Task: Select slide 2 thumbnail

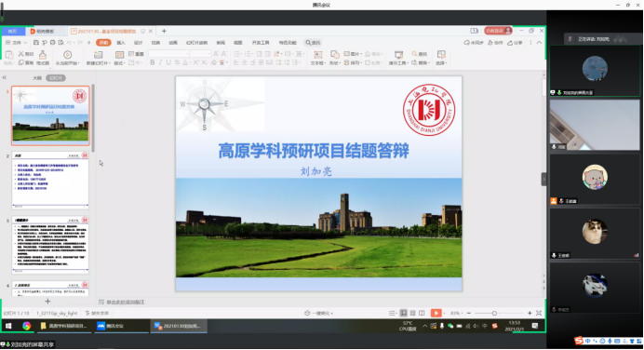Action: click(50, 181)
